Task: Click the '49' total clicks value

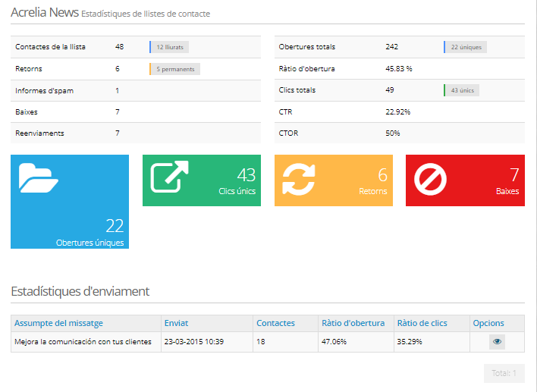Action: click(x=390, y=90)
